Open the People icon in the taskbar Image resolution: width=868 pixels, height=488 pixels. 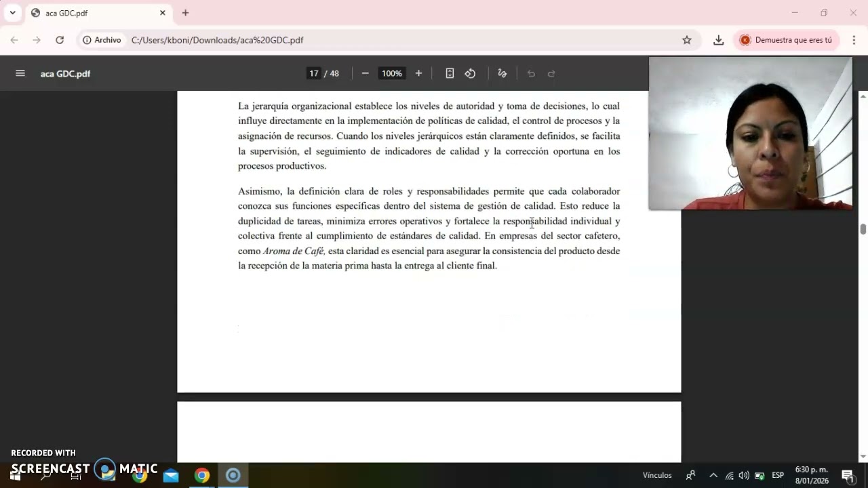[x=691, y=475]
